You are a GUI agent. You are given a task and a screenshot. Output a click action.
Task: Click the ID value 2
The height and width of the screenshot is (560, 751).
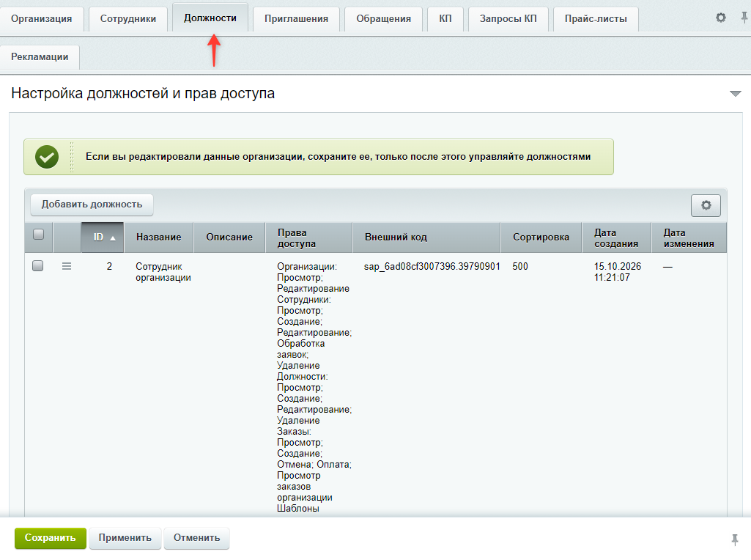click(109, 266)
